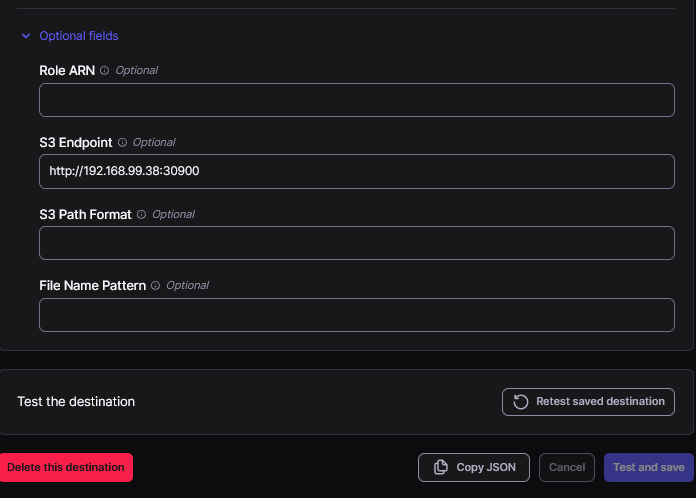
Task: Click the S3 Endpoint info icon
Action: point(123,143)
